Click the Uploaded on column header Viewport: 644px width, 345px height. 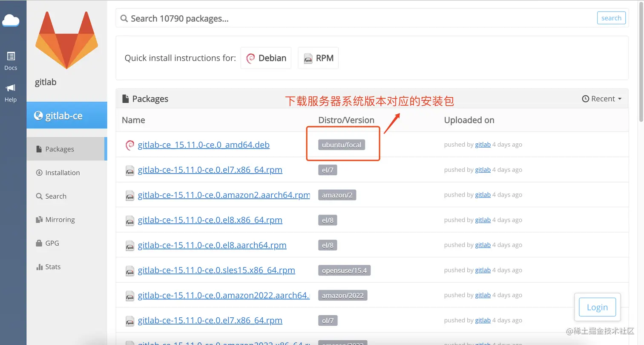coord(469,120)
